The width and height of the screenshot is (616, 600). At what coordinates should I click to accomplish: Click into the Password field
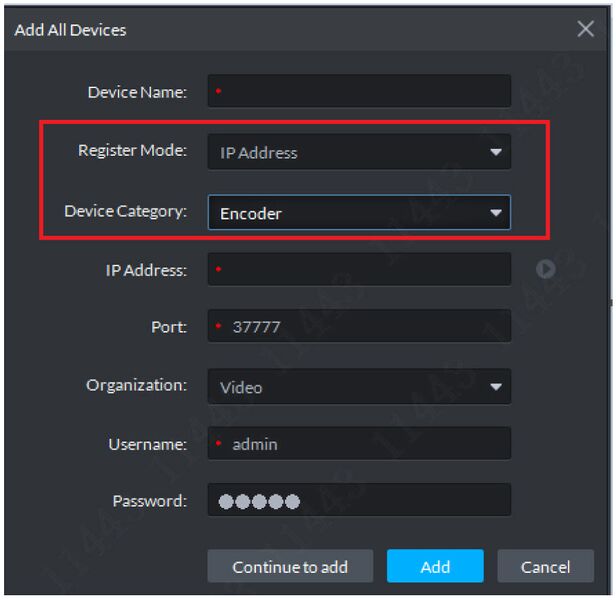[359, 501]
